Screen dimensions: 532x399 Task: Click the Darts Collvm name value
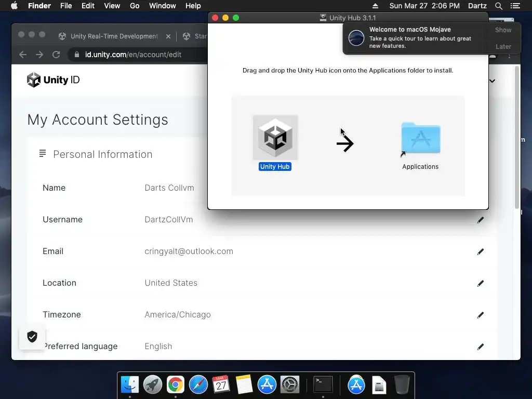tap(169, 188)
